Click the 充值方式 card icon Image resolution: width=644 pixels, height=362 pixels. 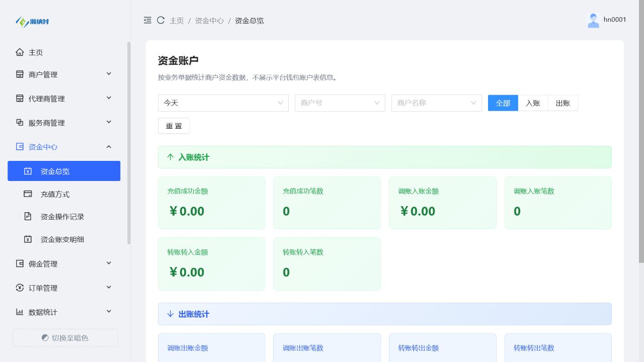[28, 194]
